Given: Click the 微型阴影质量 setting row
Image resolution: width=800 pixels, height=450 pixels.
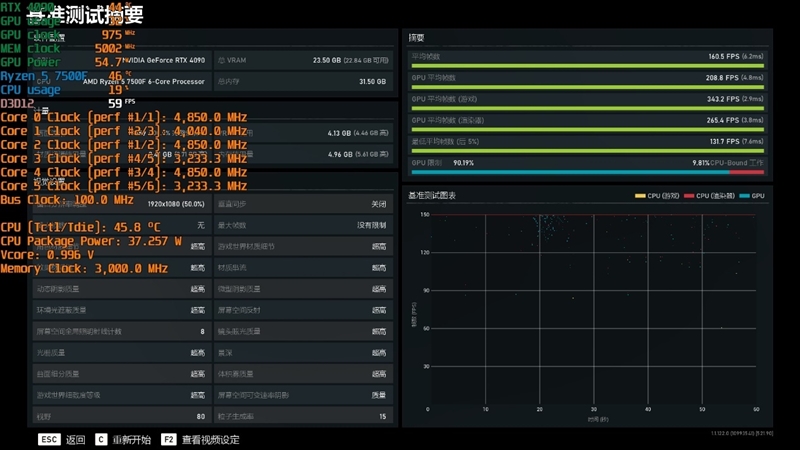Looking at the screenshot, I should 304,289.
